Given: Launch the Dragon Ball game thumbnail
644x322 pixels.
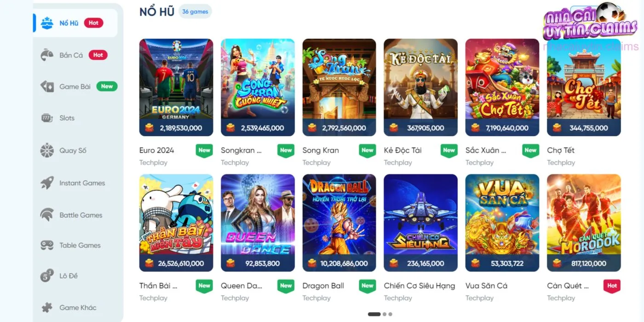Looking at the screenshot, I should pyautogui.click(x=339, y=223).
